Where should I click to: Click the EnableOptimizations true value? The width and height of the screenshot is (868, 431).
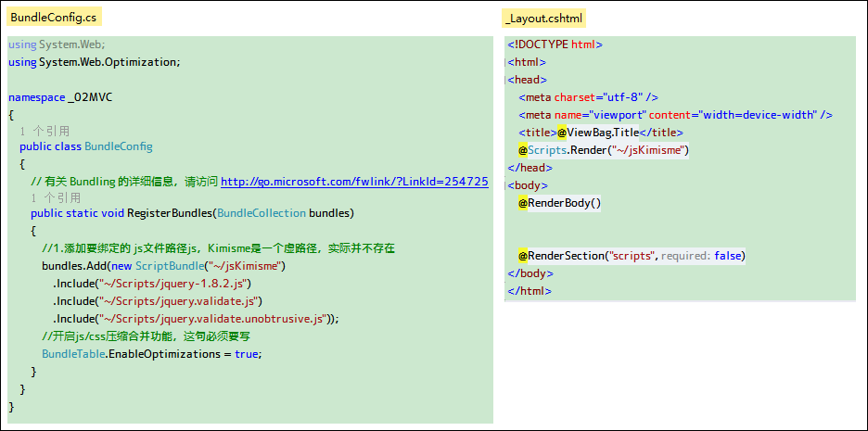(247, 354)
